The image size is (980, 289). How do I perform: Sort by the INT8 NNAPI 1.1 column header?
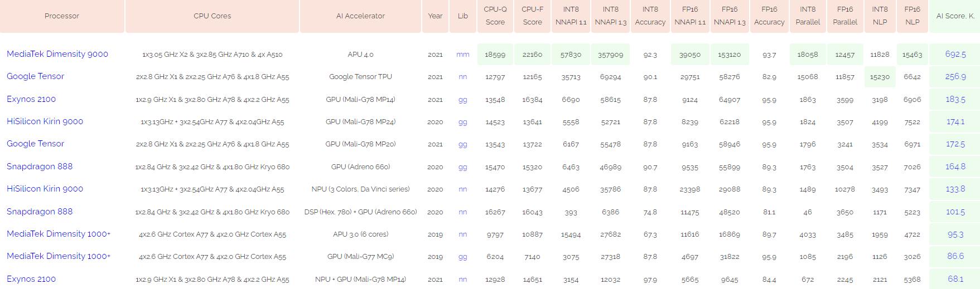571,16
